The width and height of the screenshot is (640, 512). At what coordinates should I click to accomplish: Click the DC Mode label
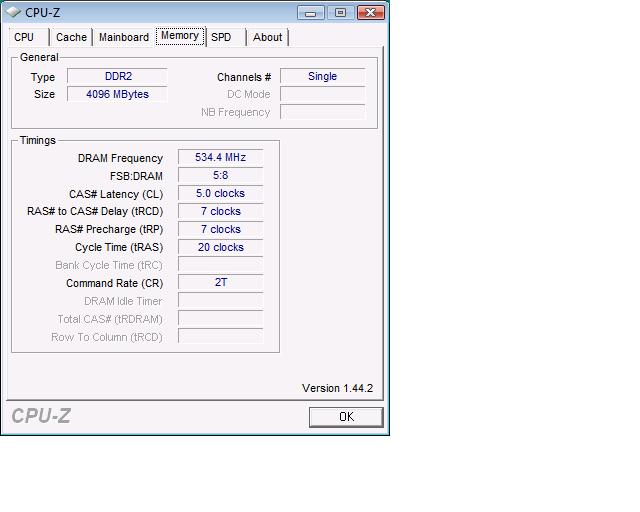249,94
